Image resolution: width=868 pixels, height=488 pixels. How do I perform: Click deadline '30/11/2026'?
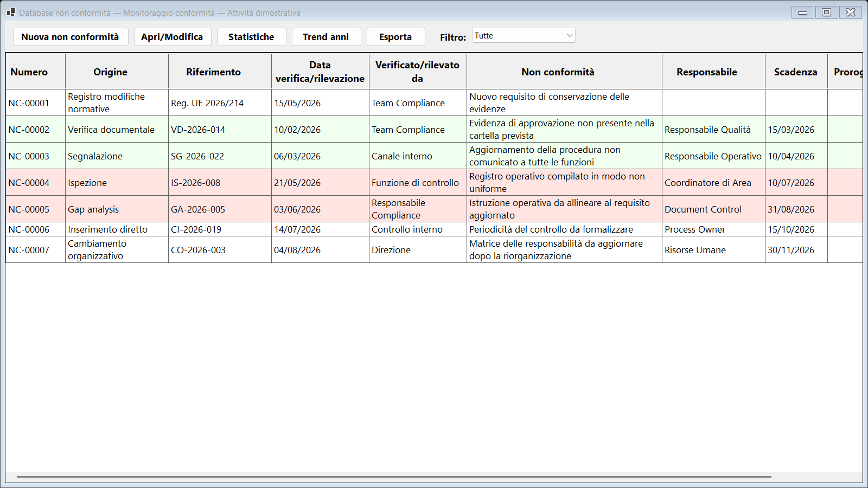pyautogui.click(x=796, y=249)
